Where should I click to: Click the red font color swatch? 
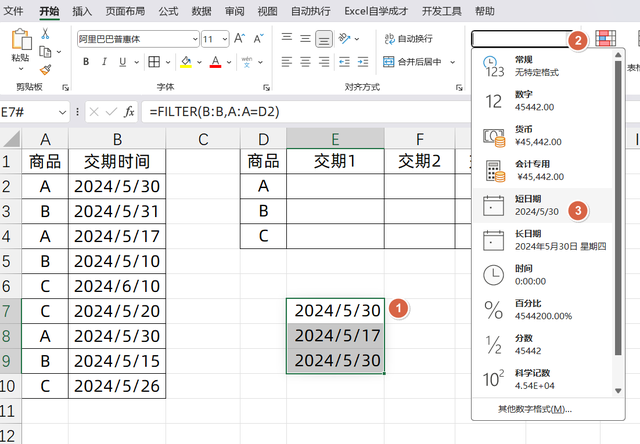[215, 62]
